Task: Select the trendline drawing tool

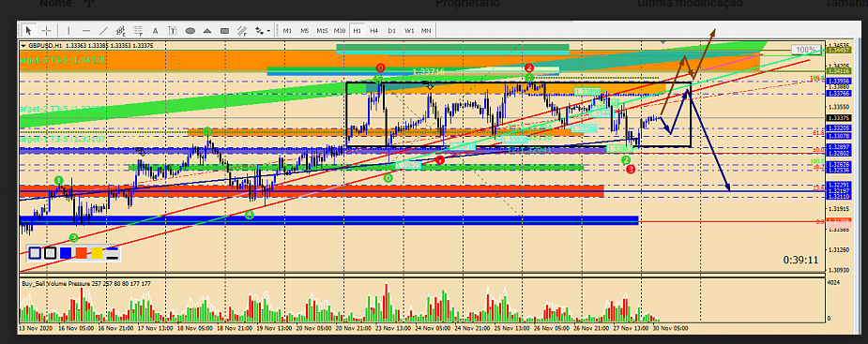Action: click(103, 30)
